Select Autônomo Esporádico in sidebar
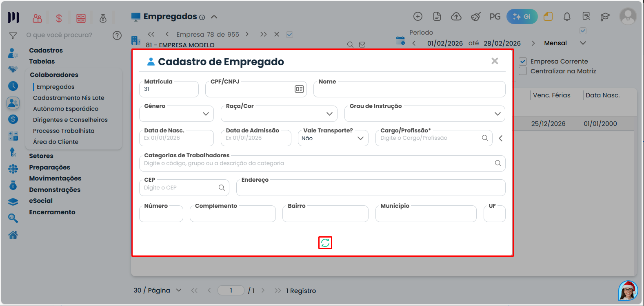644x306 pixels. point(66,109)
